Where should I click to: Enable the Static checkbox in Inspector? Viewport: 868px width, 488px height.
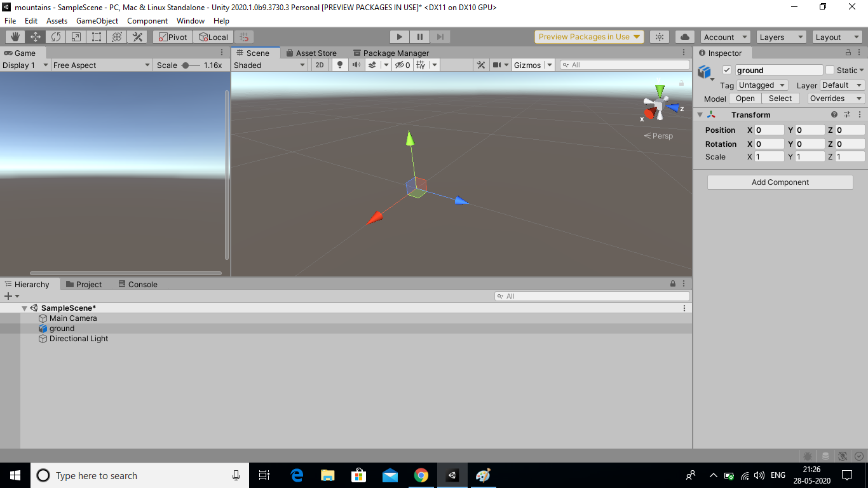[x=829, y=70]
